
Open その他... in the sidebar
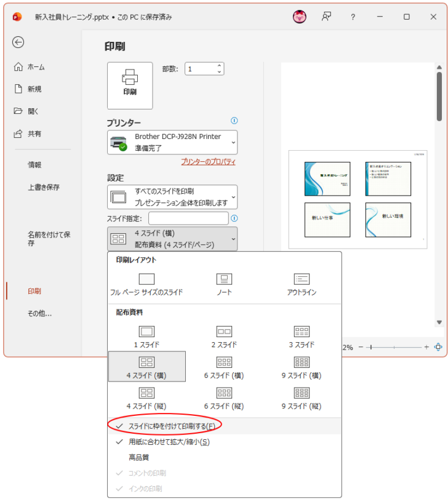39,313
